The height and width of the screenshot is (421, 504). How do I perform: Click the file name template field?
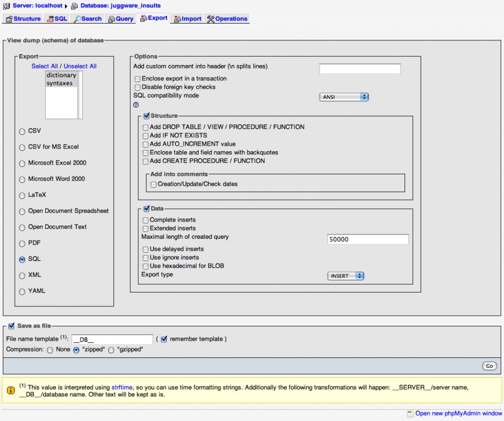[112, 339]
